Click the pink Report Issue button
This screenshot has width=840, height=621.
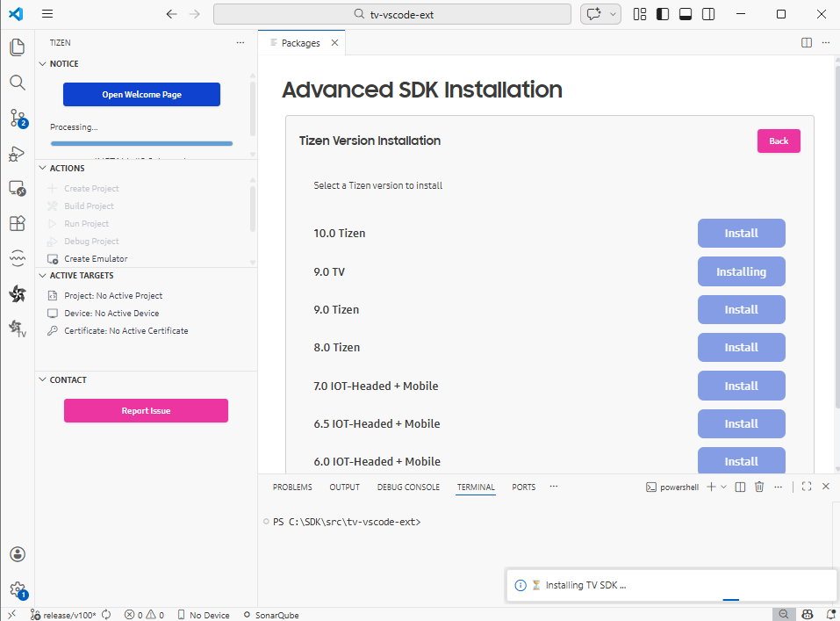[146, 410]
